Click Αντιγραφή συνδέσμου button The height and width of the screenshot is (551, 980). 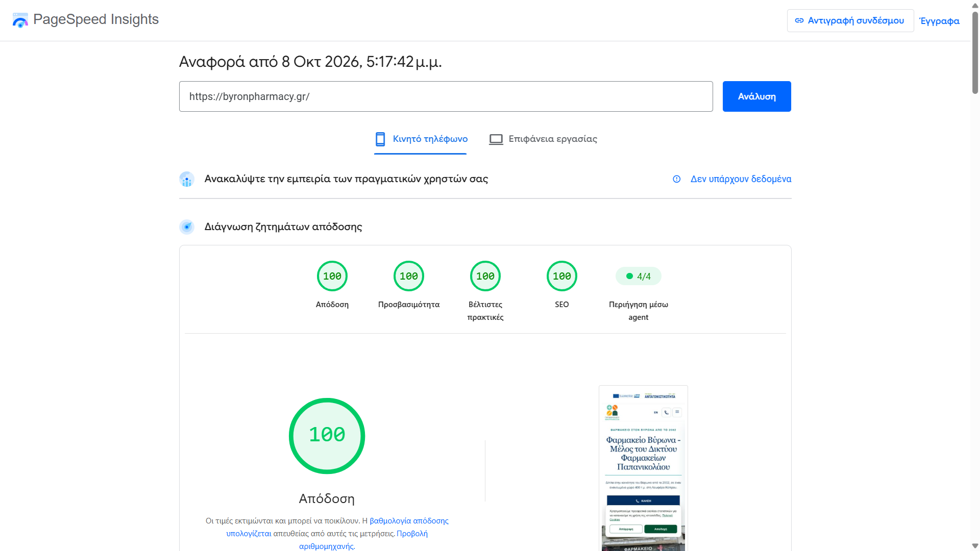pyautogui.click(x=850, y=21)
